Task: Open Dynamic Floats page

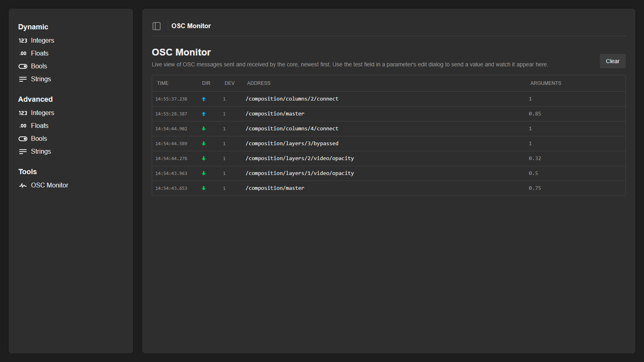Action: pos(39,53)
